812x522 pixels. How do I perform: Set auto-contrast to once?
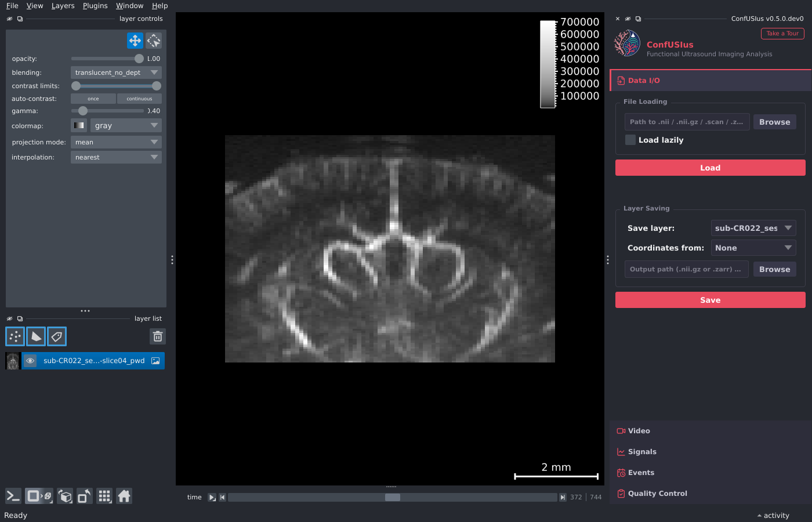pyautogui.click(x=93, y=99)
